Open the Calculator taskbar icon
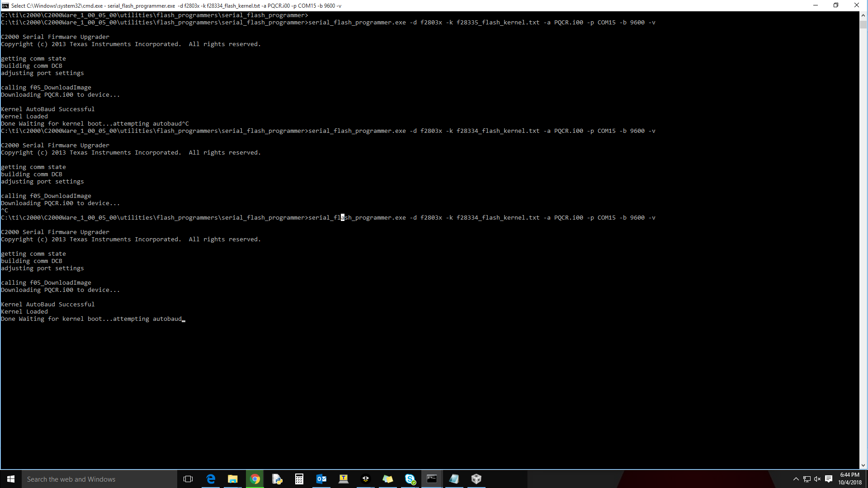This screenshot has height=488, width=868. click(x=299, y=479)
